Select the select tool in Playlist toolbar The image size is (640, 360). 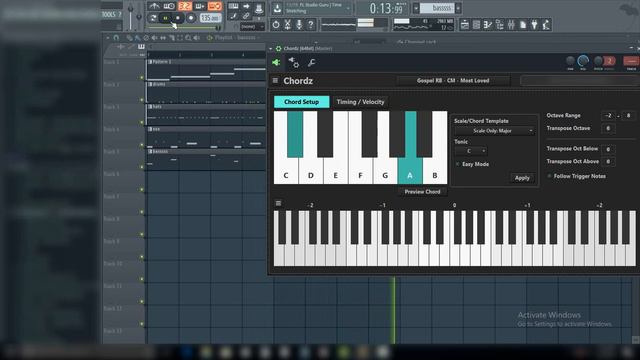pos(180,38)
